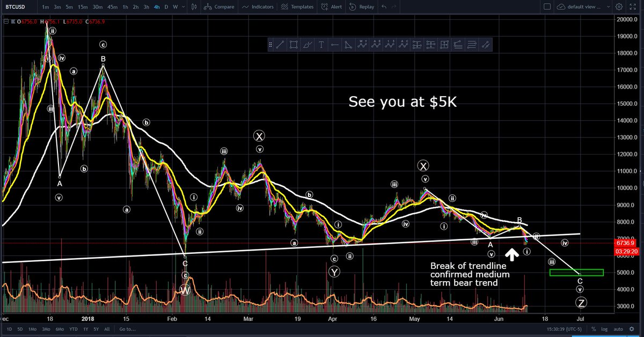This screenshot has height=337, width=644.
Task: Select the brush drawing tool
Action: point(308,45)
